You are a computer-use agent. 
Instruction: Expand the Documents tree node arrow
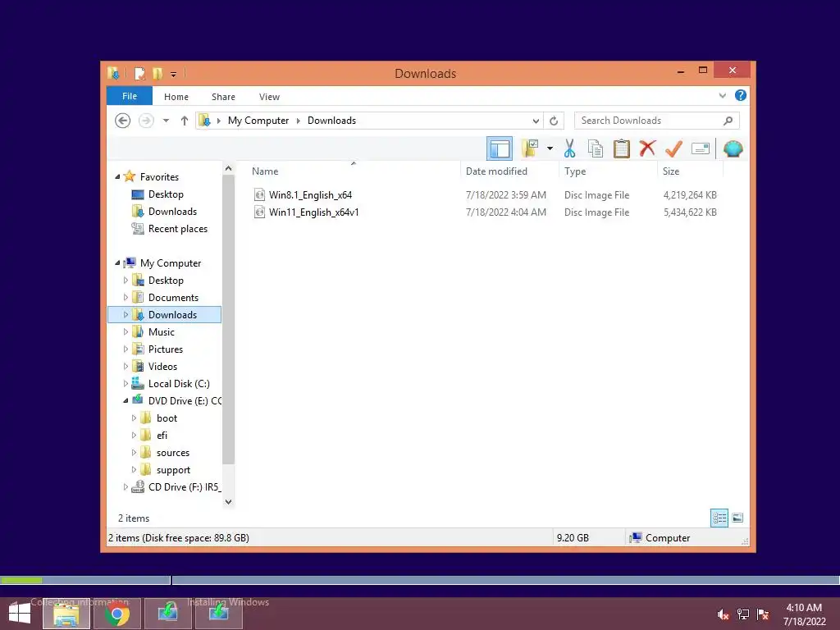(126, 297)
